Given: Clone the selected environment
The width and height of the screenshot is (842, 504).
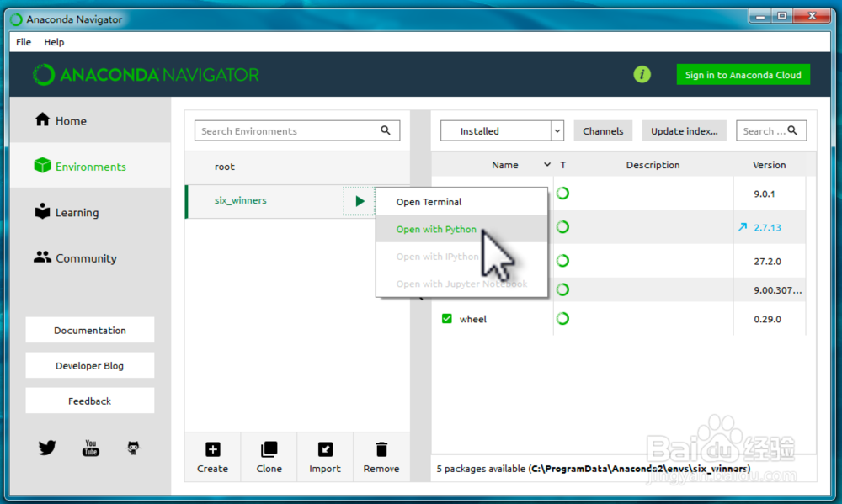Looking at the screenshot, I should click(269, 458).
